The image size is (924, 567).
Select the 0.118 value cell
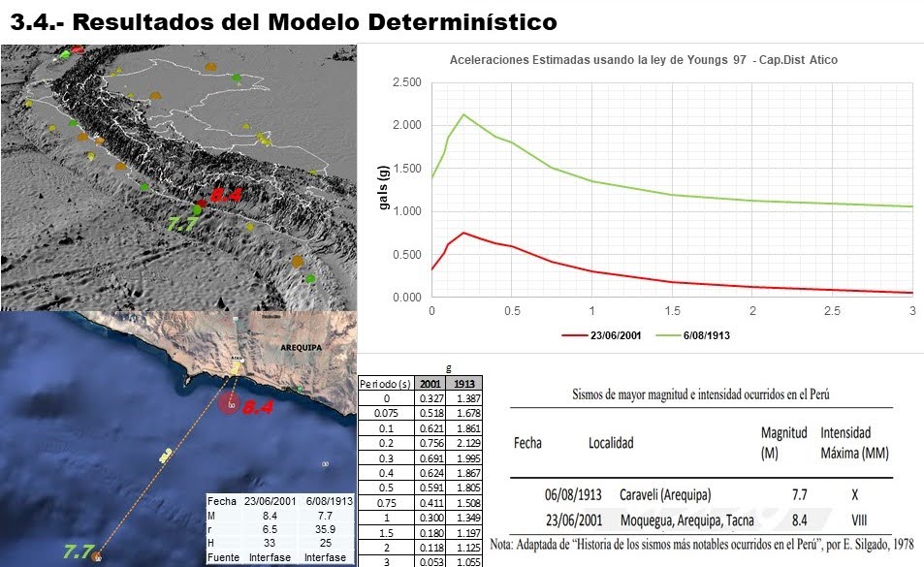point(430,548)
